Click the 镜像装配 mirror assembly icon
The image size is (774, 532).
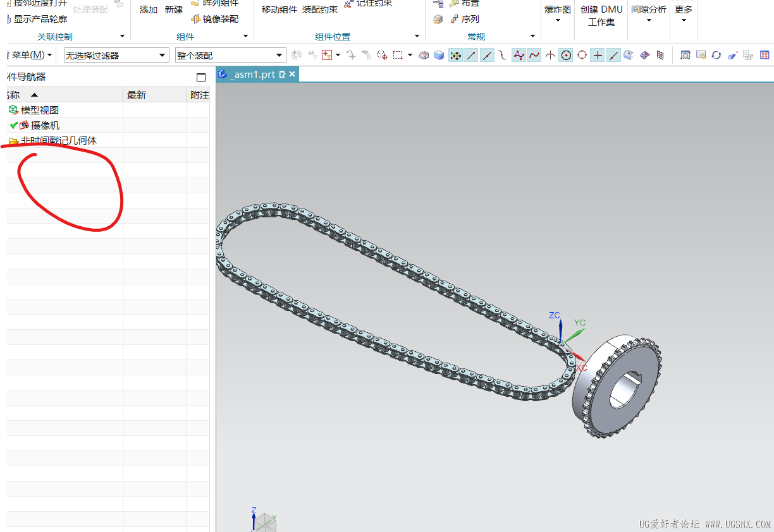pyautogui.click(x=195, y=19)
